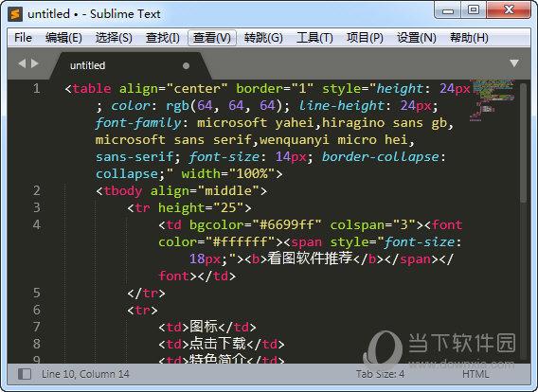Click line number 2 in the gutter
Viewport: 538px width, 392px height.
point(37,190)
